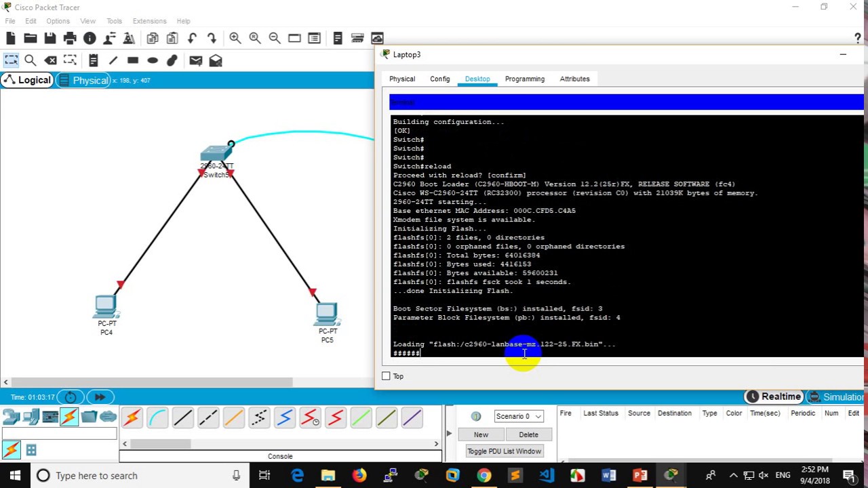Paste from the clipboard

point(172,39)
